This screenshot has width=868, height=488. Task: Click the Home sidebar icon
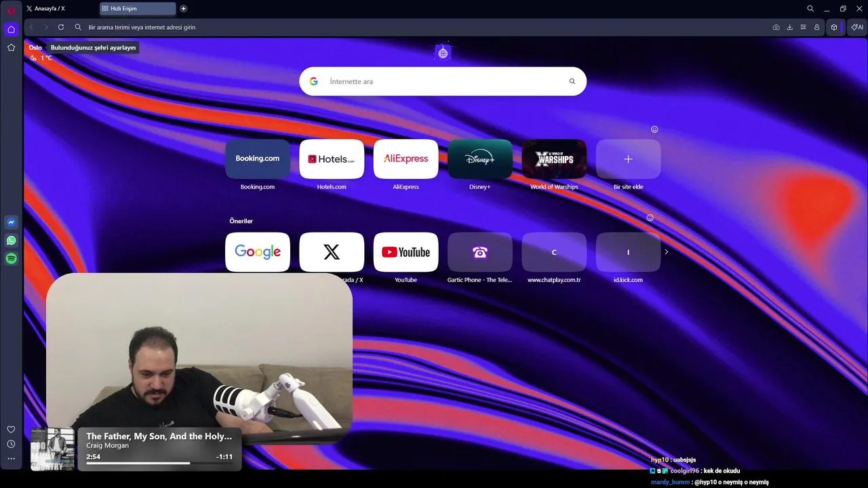(x=11, y=29)
